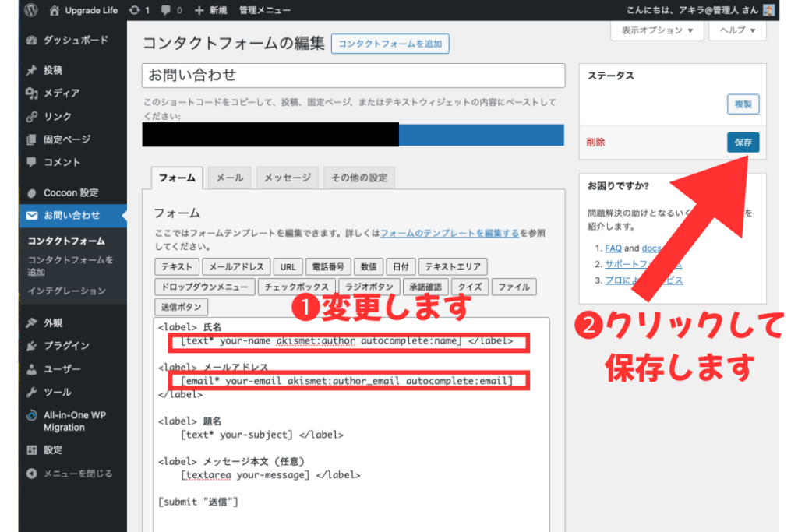The width and height of the screenshot is (798, 532).
Task: Open the Upgrade Life site home icon
Action: [x=55, y=10]
